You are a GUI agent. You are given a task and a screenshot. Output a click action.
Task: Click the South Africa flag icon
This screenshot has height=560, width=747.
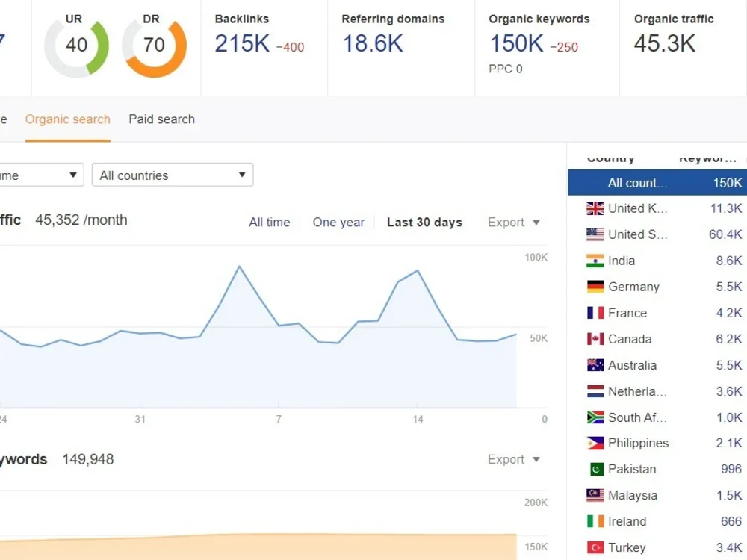595,417
